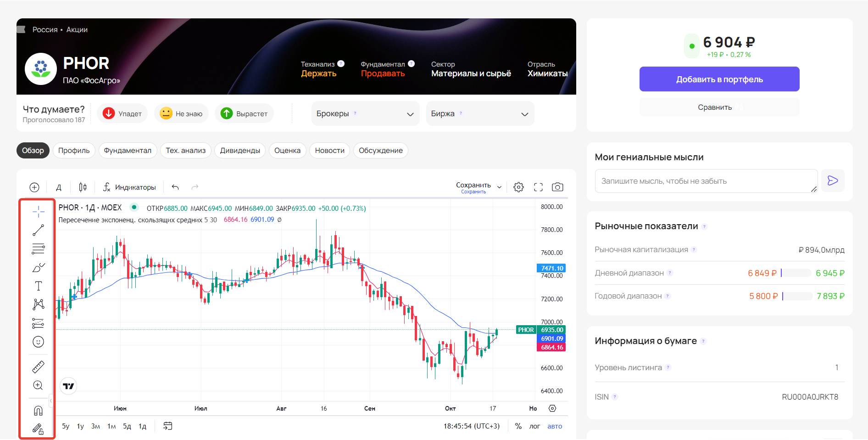This screenshot has height=440, width=868.
Task: Undo the last chart action
Action: coord(175,187)
